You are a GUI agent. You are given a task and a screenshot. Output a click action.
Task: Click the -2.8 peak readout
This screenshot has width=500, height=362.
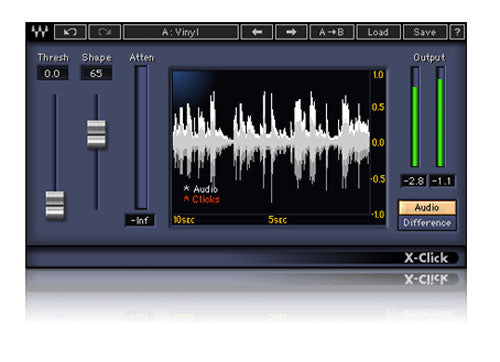(413, 181)
